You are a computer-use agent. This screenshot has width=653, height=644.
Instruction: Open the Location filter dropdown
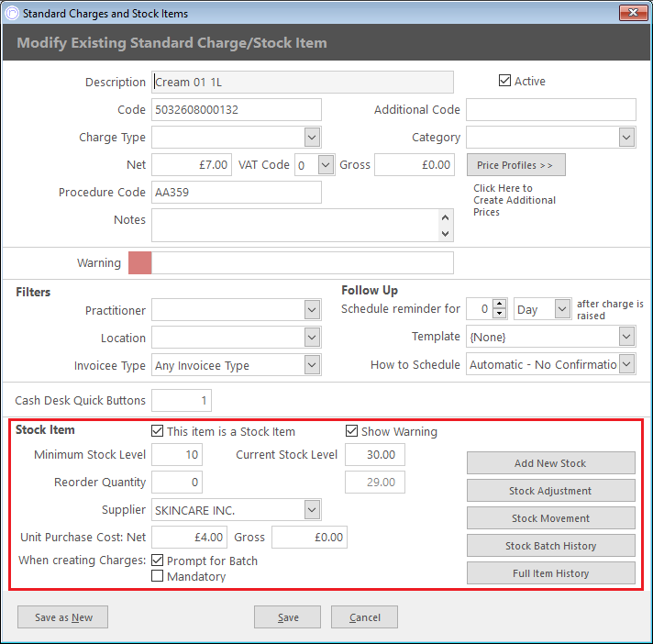312,337
